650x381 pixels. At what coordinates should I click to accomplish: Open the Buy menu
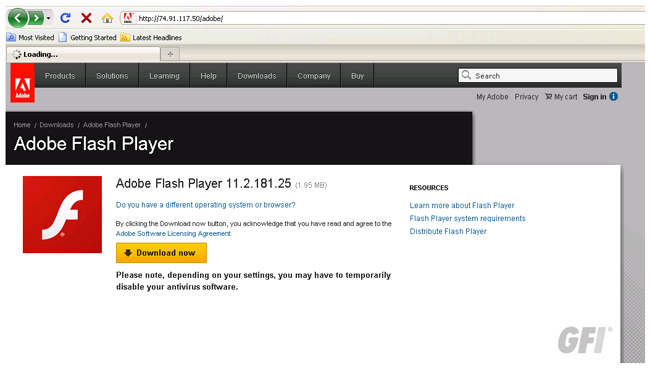pos(357,76)
